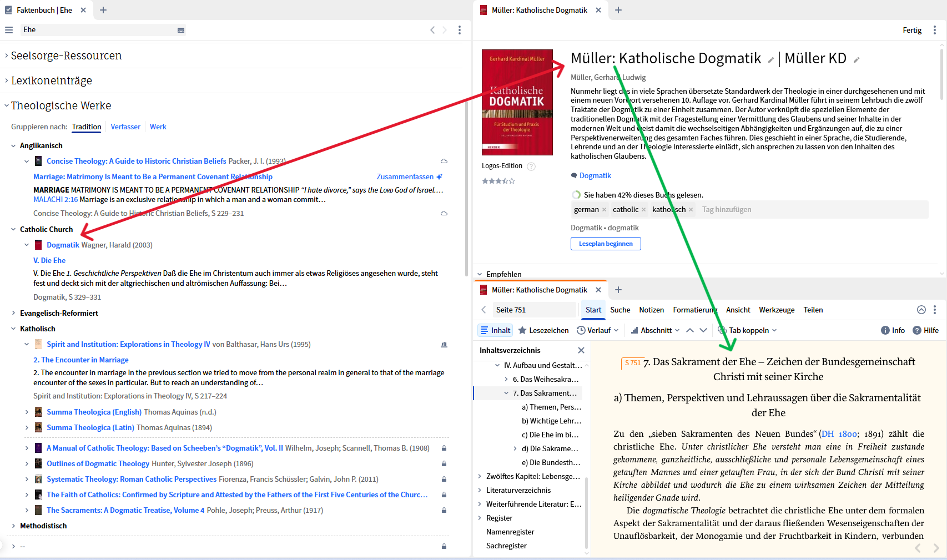Click the Leseplan beginnen button
947x560 pixels.
click(606, 244)
